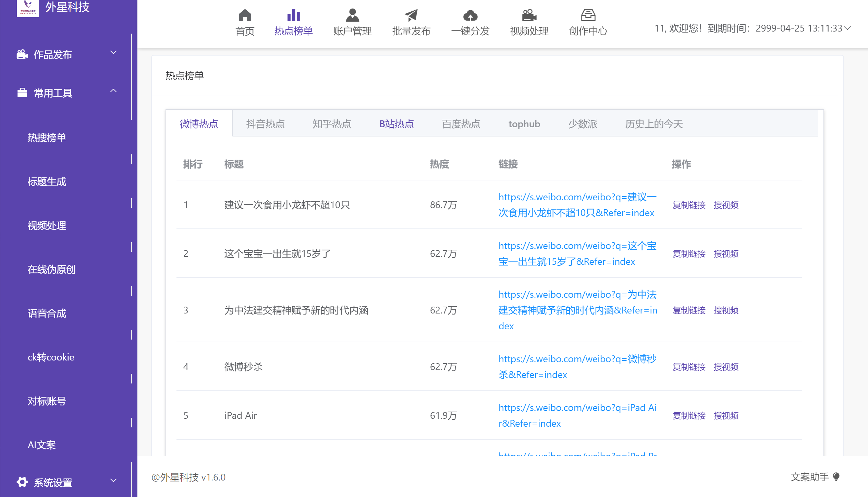Open 一键分发 cloud upload icon
This screenshot has height=497, width=868.
[x=470, y=15]
